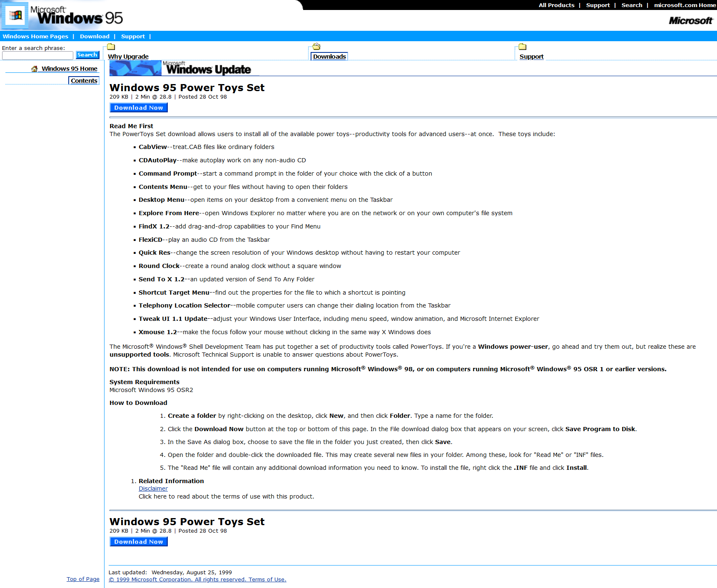This screenshot has width=717, height=588.
Task: Open Support in the black top bar
Action: point(598,5)
